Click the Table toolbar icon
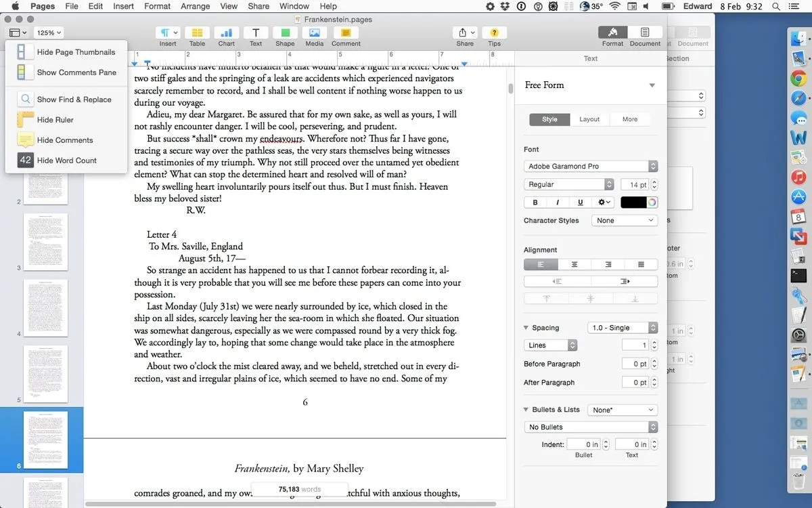Image resolution: width=812 pixels, height=508 pixels. [x=197, y=33]
